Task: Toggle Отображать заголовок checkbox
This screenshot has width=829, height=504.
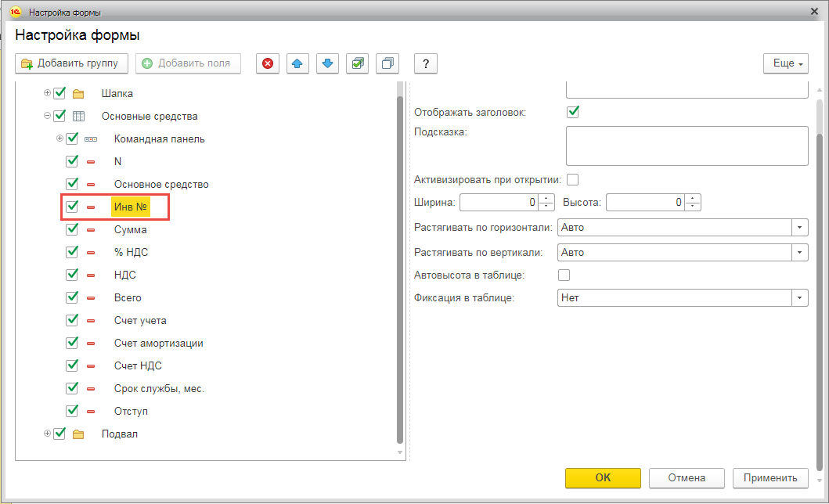Action: point(573,112)
